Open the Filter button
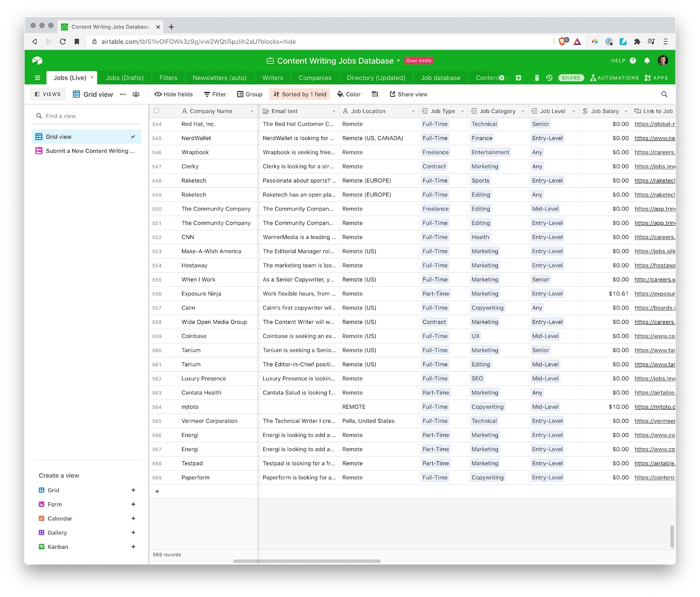 215,94
